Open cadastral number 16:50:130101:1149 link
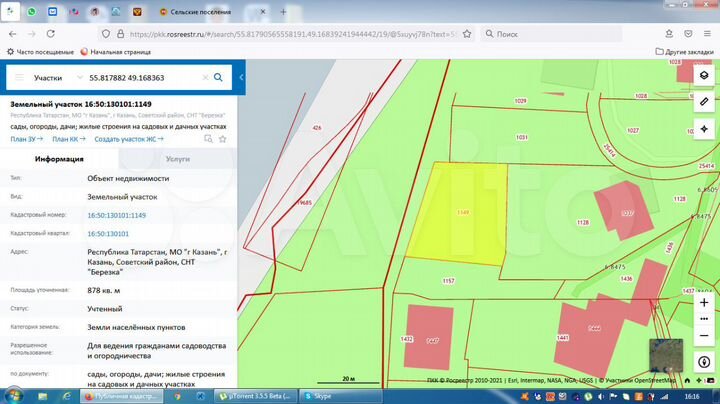Screen dimensions: 720x404 pyautogui.click(x=116, y=215)
